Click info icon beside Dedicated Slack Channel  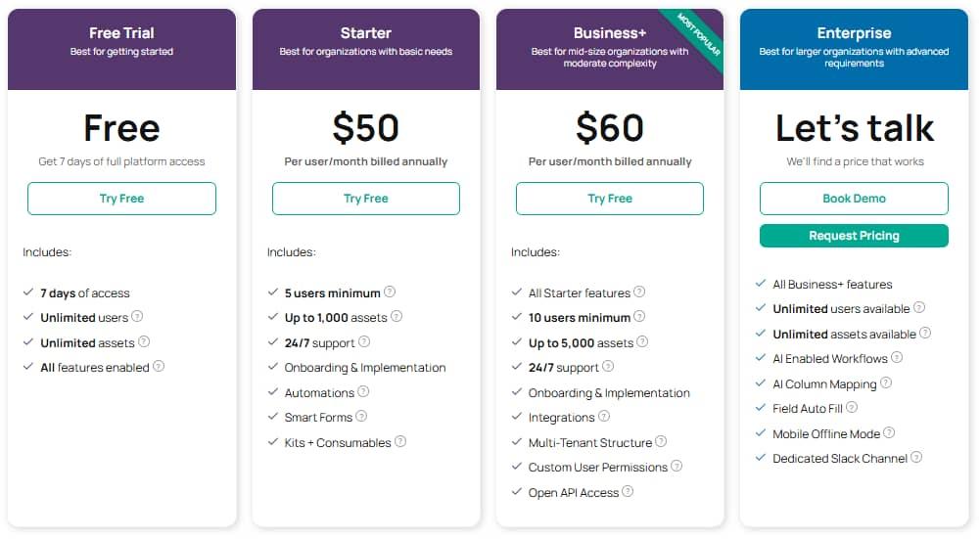(x=916, y=457)
